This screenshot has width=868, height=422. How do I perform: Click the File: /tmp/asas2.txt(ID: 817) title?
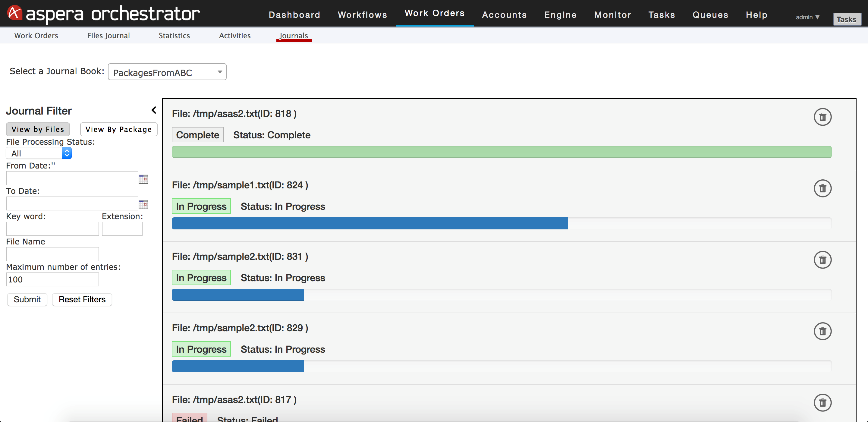click(234, 400)
